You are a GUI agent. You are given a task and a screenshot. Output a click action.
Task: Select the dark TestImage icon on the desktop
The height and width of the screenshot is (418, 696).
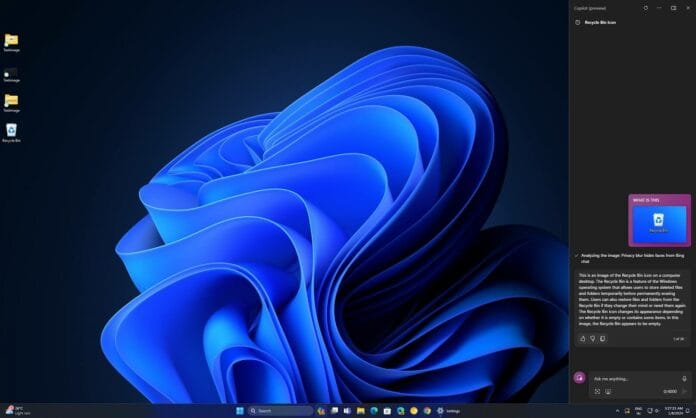point(12,75)
